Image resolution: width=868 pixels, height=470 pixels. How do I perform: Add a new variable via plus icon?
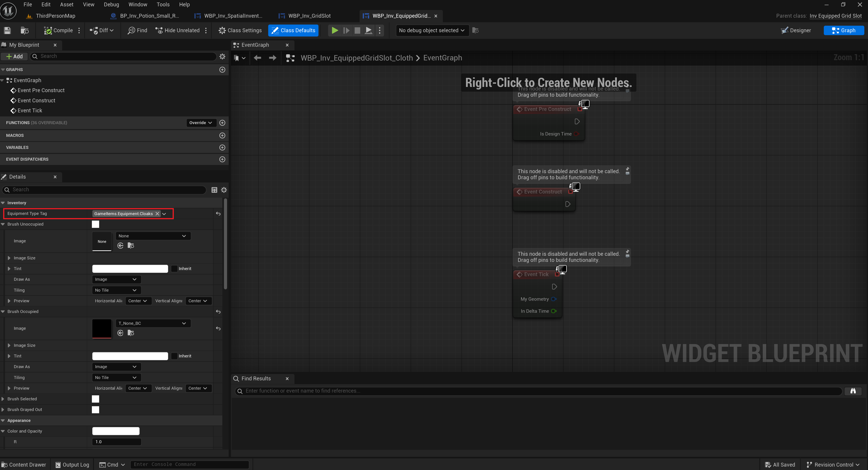(x=222, y=147)
